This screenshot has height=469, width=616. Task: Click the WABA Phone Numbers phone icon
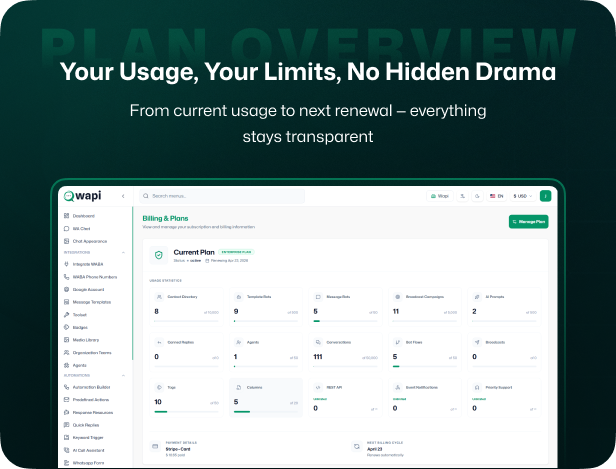(66, 277)
